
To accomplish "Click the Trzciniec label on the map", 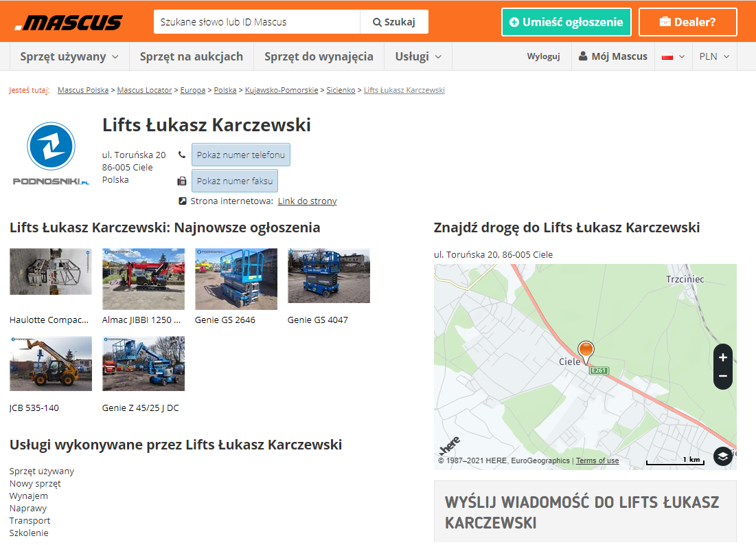I will (x=685, y=280).
